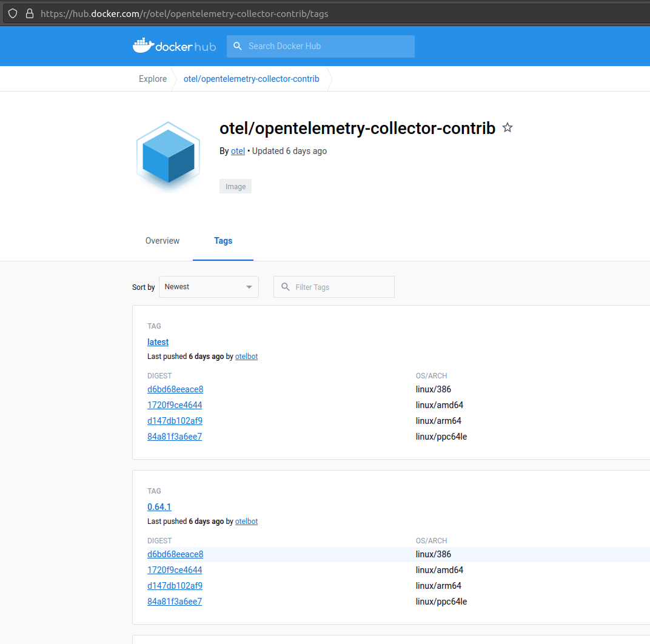Click the Image badge label

click(x=235, y=186)
